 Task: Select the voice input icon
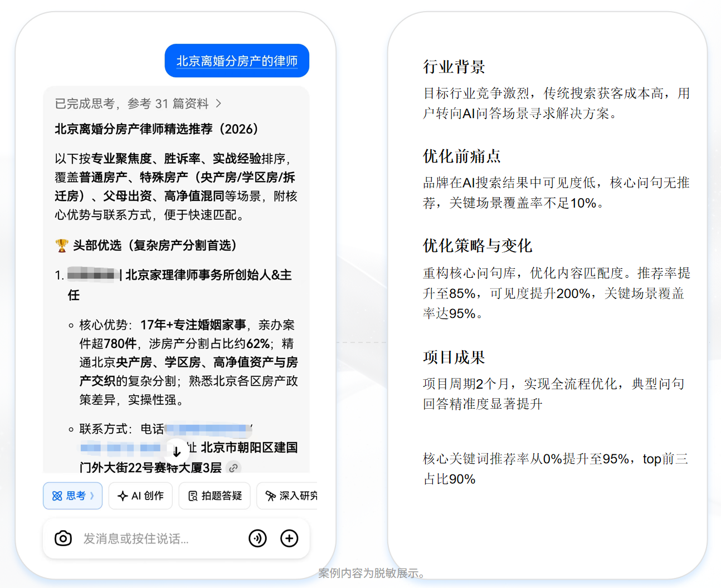point(257,538)
